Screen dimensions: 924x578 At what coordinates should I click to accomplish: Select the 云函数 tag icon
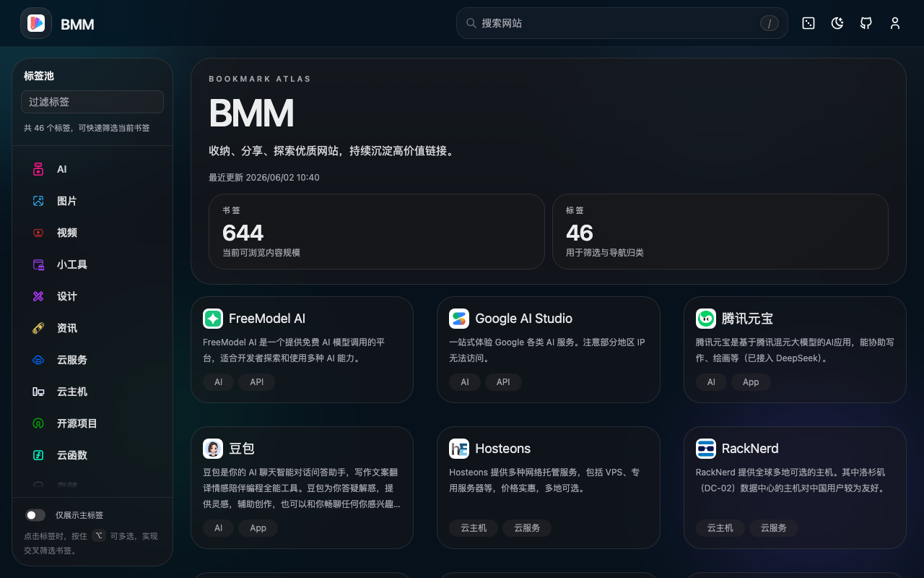(x=38, y=455)
